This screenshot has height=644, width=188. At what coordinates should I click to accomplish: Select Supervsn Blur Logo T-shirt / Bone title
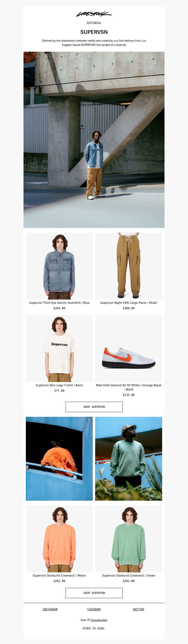click(59, 385)
